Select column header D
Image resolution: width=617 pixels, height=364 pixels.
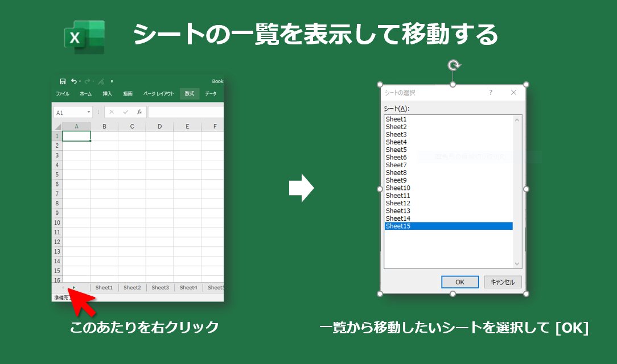tap(159, 126)
